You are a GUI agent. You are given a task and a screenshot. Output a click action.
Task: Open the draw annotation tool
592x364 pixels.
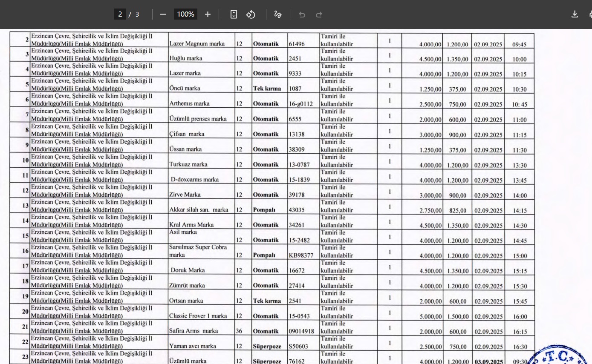click(278, 14)
